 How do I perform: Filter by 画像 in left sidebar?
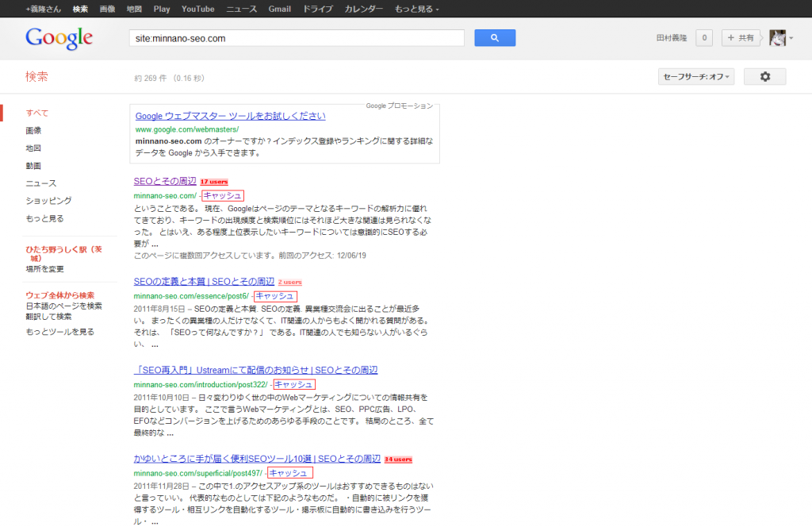click(33, 131)
